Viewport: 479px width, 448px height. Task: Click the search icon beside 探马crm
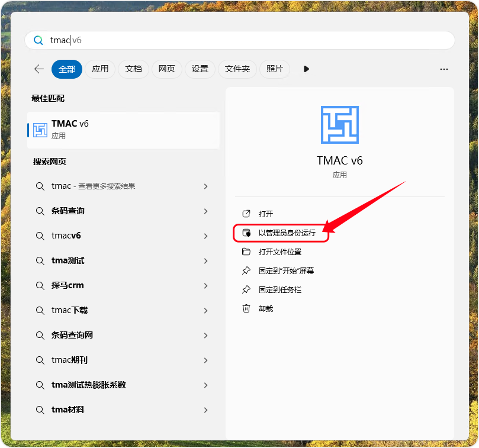[40, 286]
